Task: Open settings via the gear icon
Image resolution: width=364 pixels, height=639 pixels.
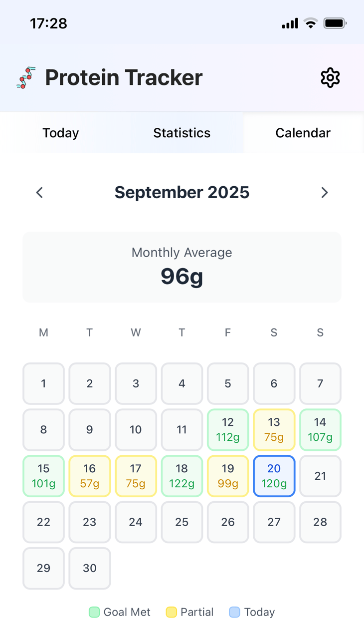Action: click(x=330, y=78)
